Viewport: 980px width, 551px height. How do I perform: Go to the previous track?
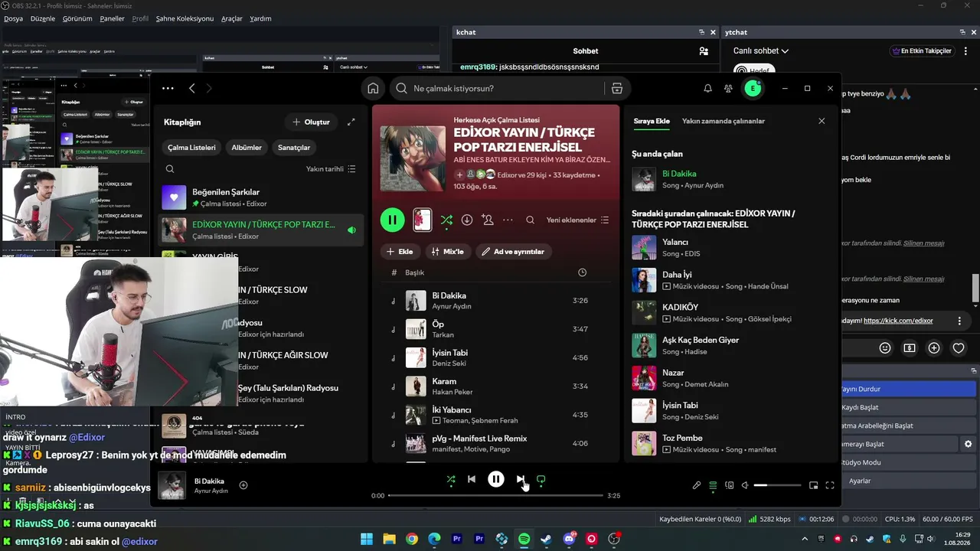point(472,480)
